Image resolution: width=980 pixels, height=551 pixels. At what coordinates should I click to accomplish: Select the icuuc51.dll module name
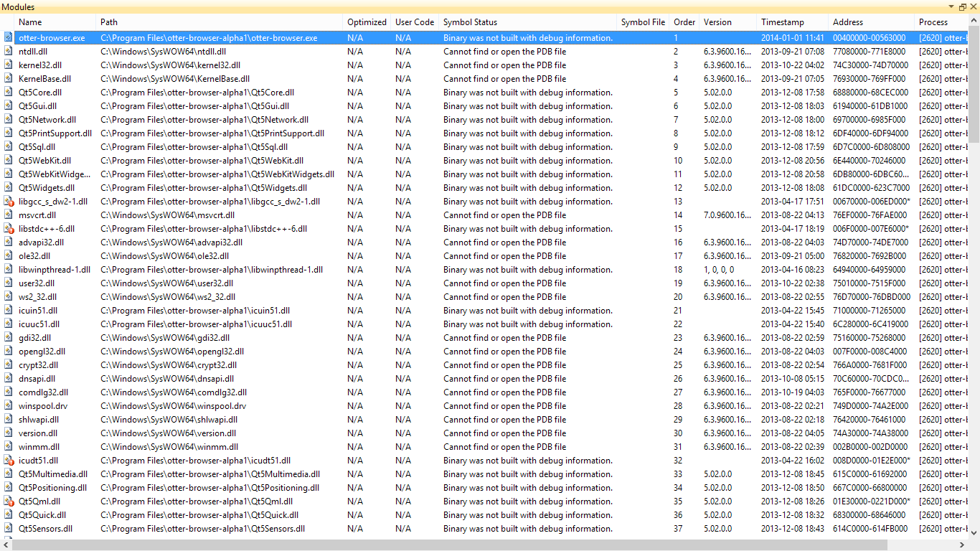pyautogui.click(x=39, y=324)
